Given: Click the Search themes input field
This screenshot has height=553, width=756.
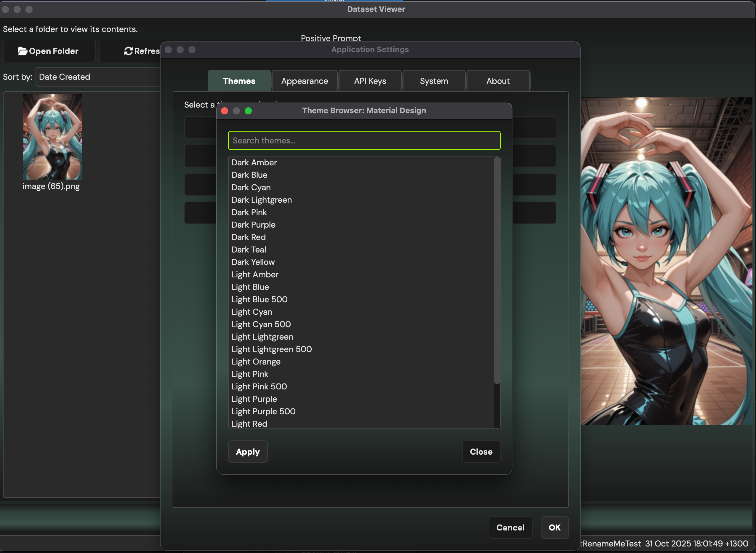Looking at the screenshot, I should pyautogui.click(x=364, y=140).
